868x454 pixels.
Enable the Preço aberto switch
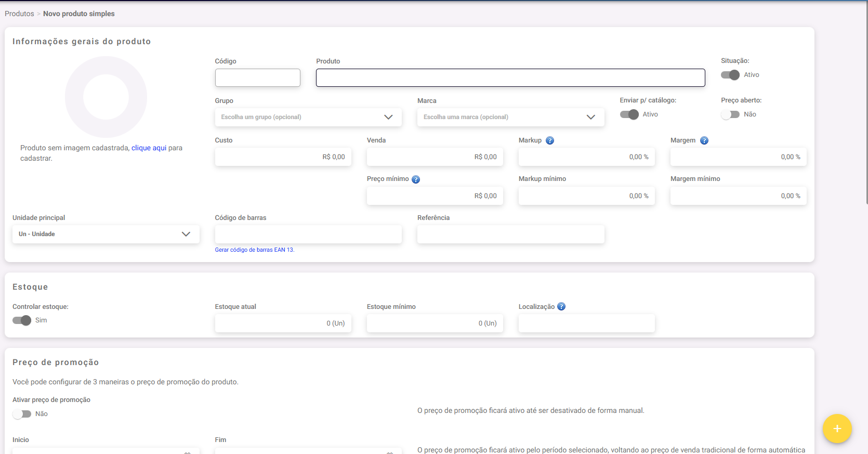[730, 114]
